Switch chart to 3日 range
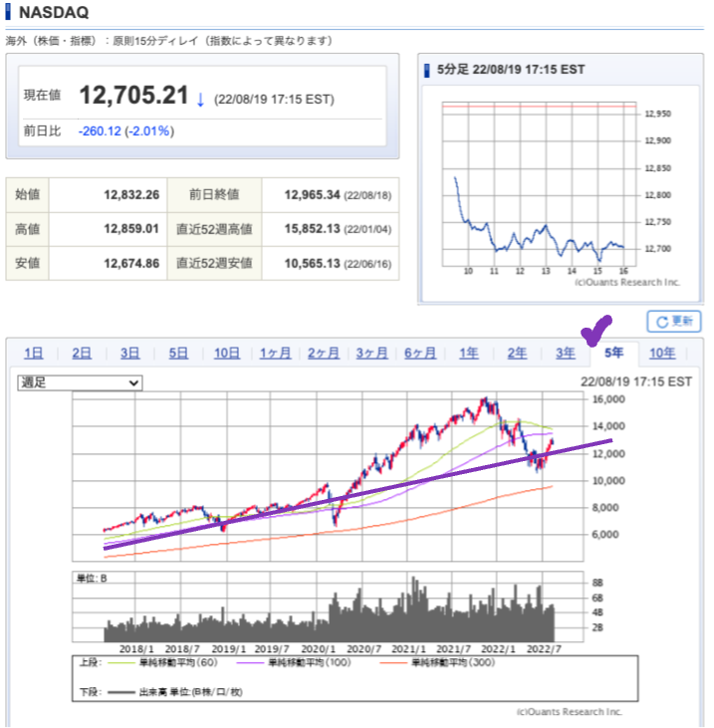Viewport: 714px width, 728px height. click(130, 354)
